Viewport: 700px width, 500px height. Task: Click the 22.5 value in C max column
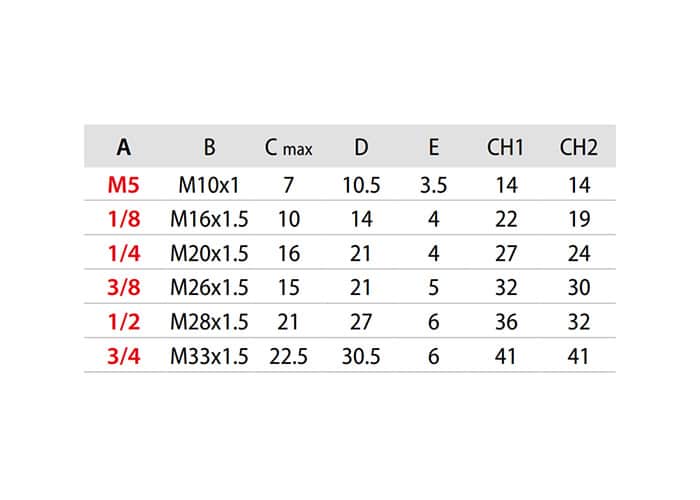pyautogui.click(x=288, y=356)
